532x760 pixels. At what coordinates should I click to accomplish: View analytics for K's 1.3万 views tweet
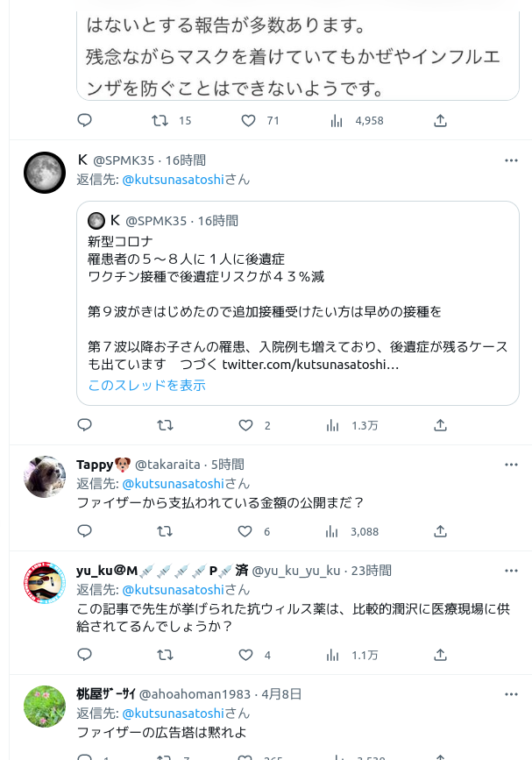coord(334,425)
